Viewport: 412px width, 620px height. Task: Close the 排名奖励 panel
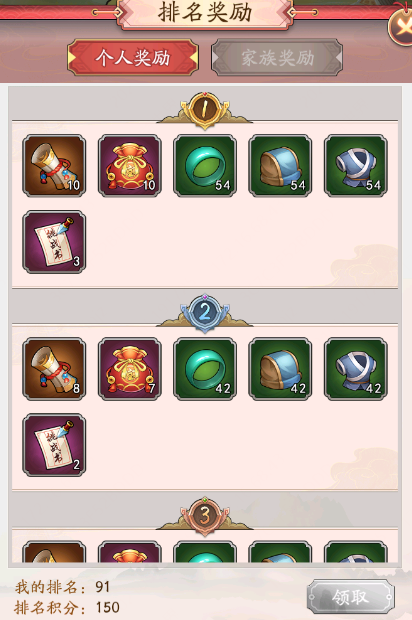click(x=401, y=27)
